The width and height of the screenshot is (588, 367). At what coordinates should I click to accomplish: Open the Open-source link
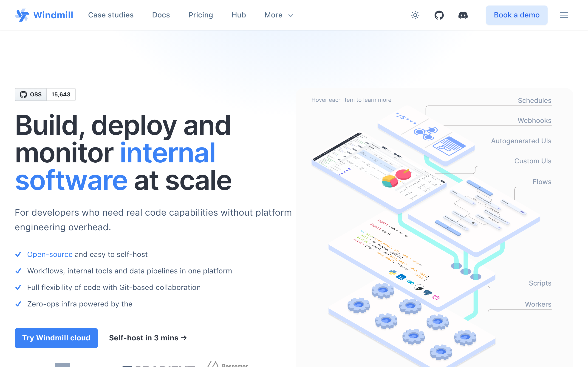tap(50, 254)
